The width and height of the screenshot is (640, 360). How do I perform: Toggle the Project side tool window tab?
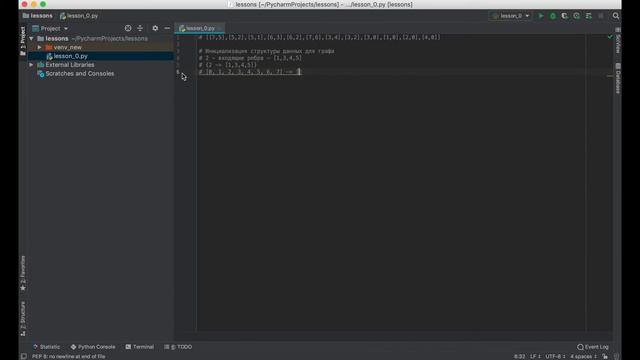pos(23,40)
